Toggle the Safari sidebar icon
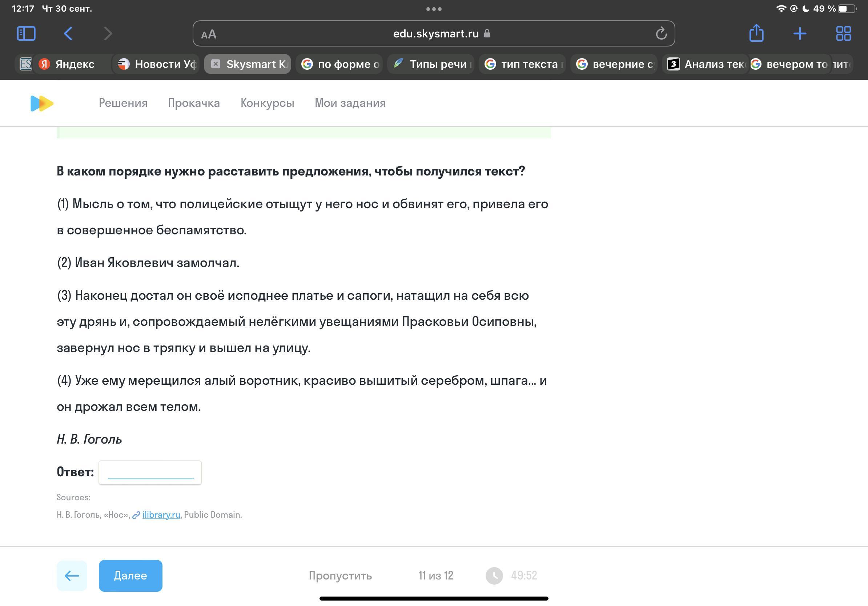868x606 pixels. pos(26,34)
